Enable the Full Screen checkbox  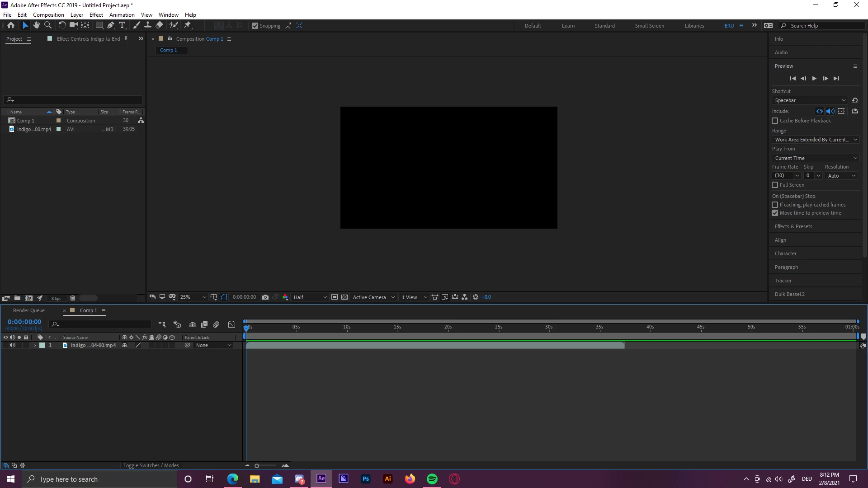pyautogui.click(x=775, y=185)
